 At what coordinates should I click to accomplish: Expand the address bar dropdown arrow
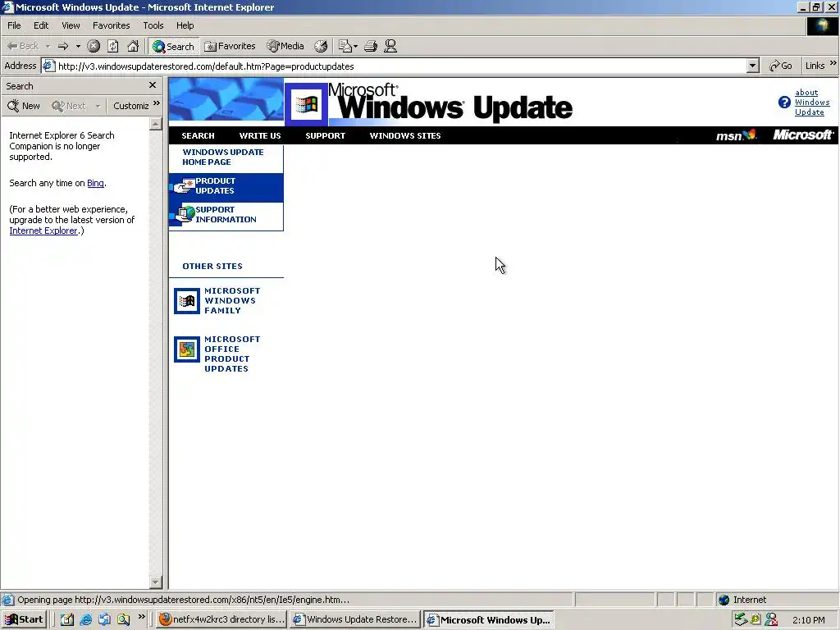[x=753, y=66]
